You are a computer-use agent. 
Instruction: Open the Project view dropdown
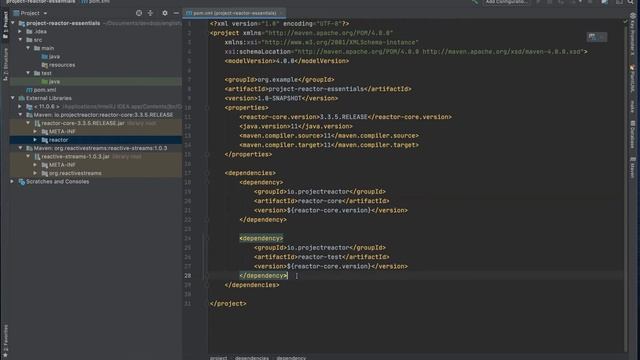(45, 13)
